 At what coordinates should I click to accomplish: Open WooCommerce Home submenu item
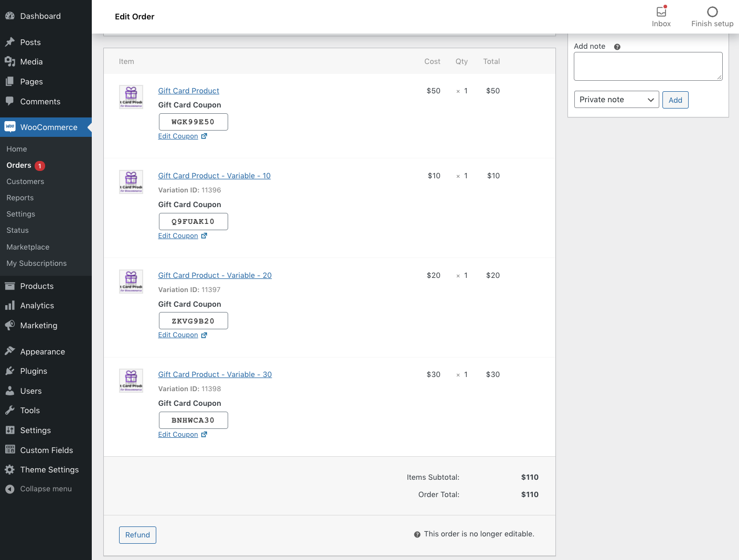(x=17, y=149)
